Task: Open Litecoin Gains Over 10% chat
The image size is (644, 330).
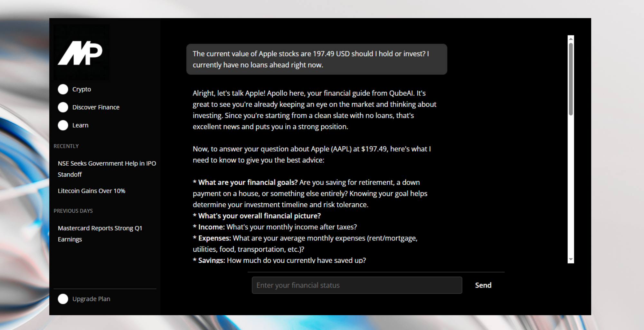Action: pyautogui.click(x=91, y=191)
